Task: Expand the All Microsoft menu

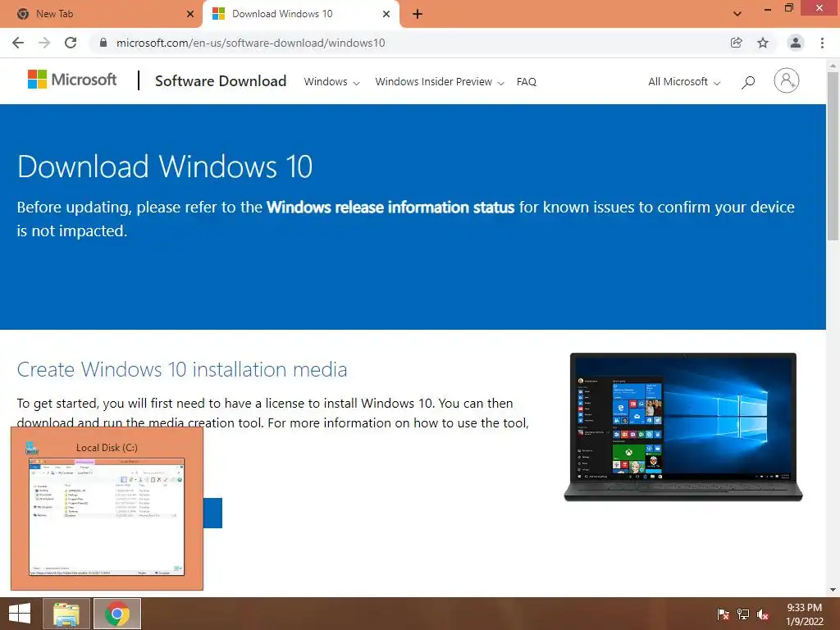Action: [684, 82]
